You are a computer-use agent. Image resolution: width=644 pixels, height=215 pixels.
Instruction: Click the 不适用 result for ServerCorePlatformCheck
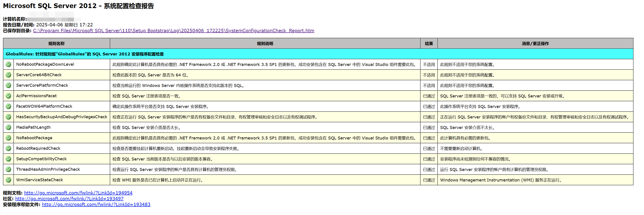(x=429, y=86)
